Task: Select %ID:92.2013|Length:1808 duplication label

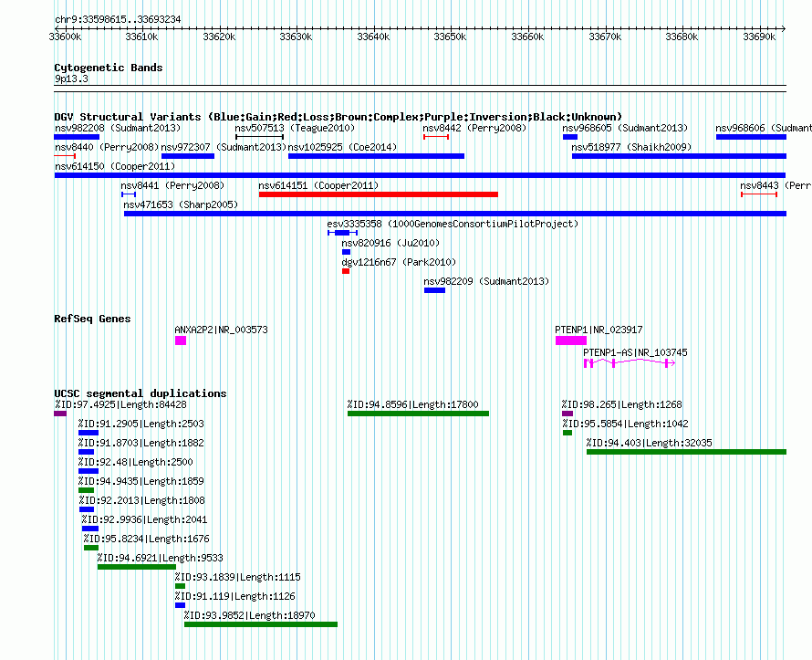Action: pyautogui.click(x=142, y=500)
